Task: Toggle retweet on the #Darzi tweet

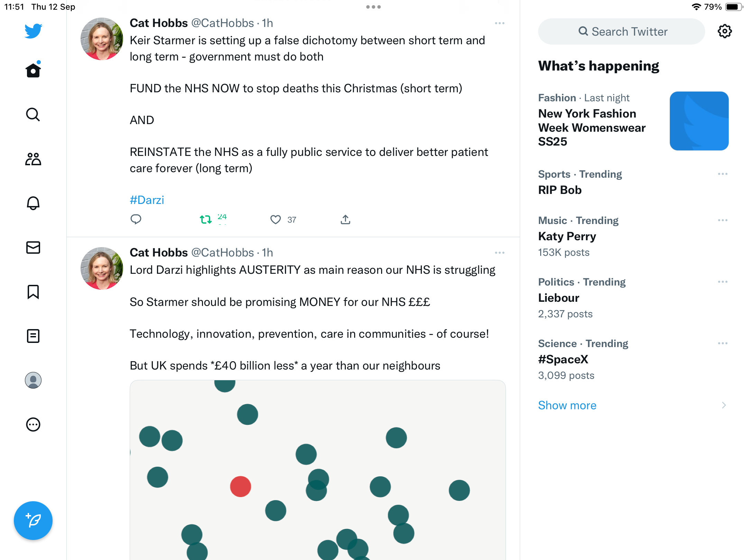Action: (x=206, y=220)
